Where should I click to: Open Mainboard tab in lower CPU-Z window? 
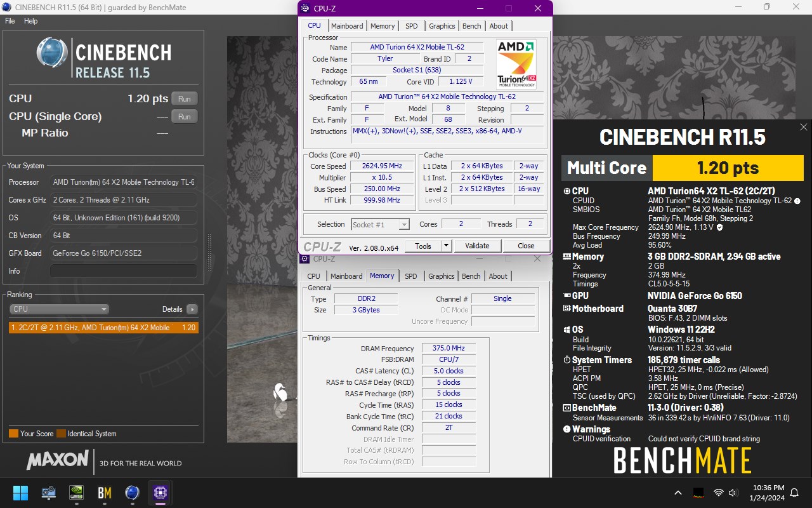(346, 276)
